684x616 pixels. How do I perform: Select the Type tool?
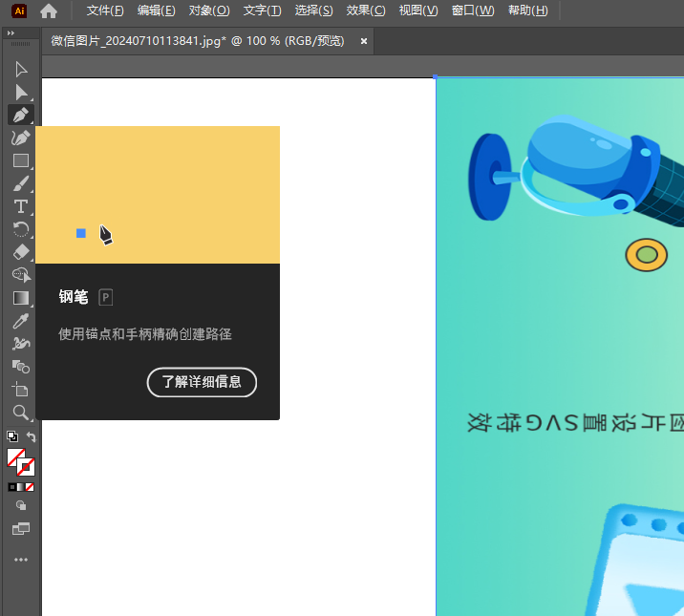(x=21, y=206)
